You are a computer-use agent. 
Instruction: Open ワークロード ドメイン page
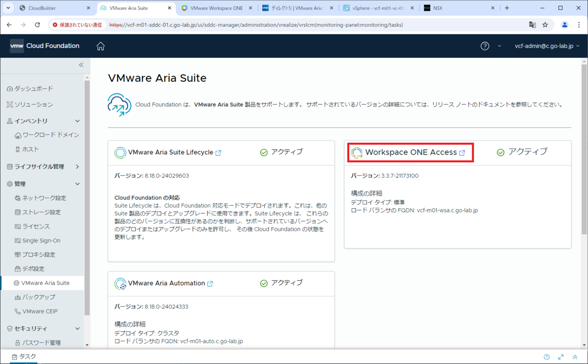pos(47,135)
